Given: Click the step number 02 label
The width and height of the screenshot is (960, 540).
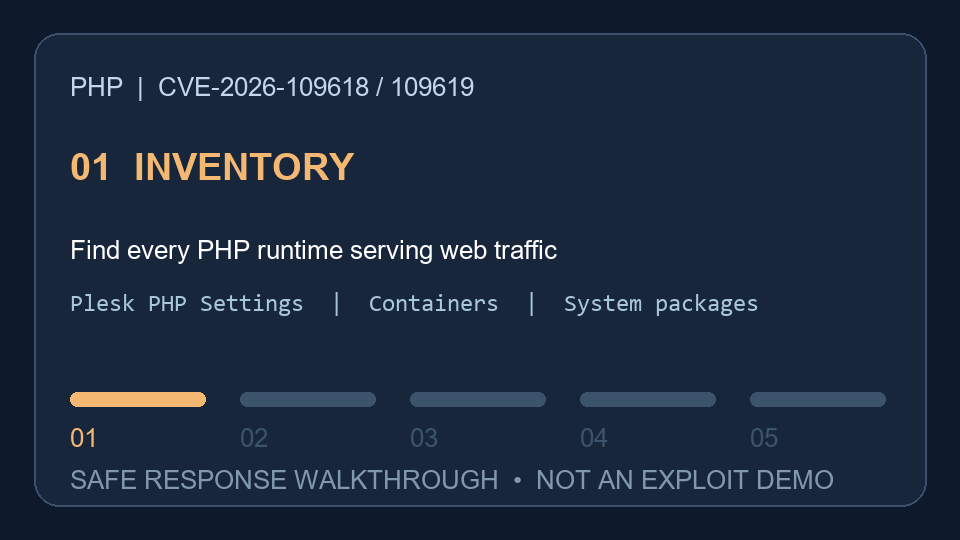Looking at the screenshot, I should 254,438.
